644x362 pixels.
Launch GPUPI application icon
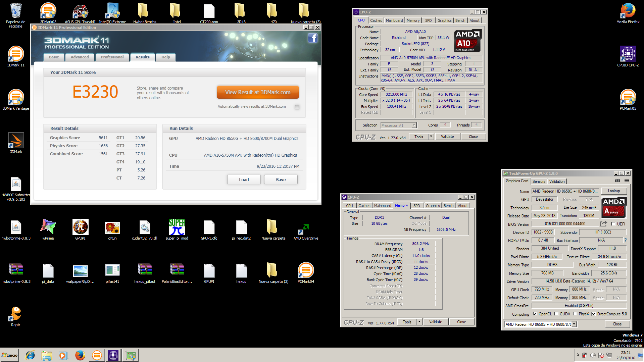click(x=80, y=229)
